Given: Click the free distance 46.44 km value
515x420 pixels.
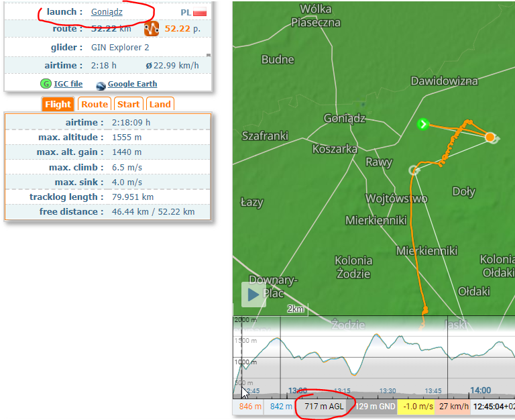Looking at the screenshot, I should pyautogui.click(x=130, y=211).
